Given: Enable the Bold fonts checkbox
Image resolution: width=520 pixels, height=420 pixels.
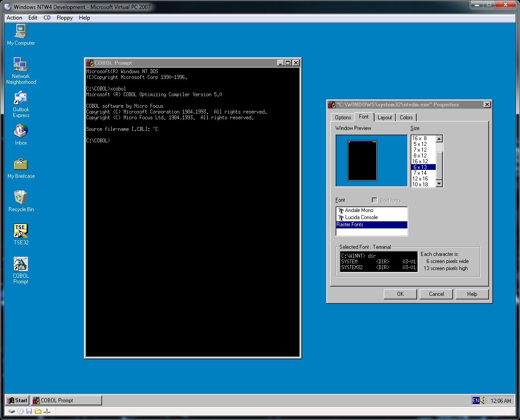Looking at the screenshot, I should [374, 200].
